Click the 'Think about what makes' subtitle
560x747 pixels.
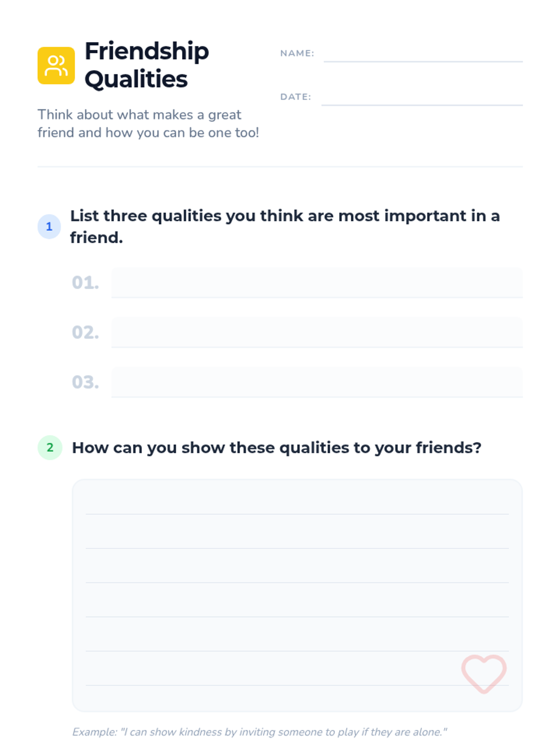coord(148,124)
